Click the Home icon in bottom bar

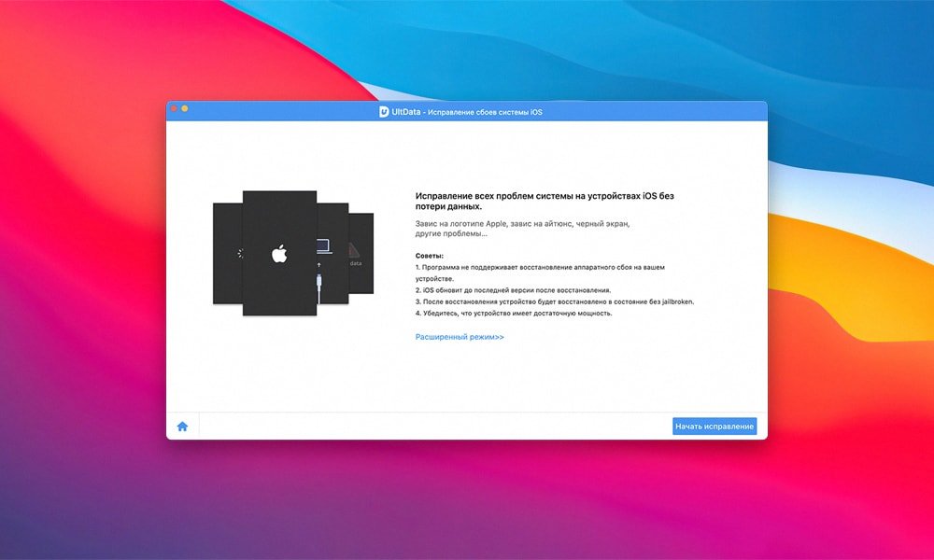[182, 427]
